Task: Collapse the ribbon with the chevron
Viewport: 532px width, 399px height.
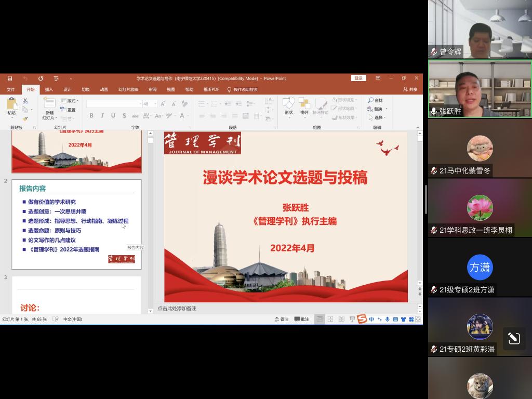Action: coord(418,127)
